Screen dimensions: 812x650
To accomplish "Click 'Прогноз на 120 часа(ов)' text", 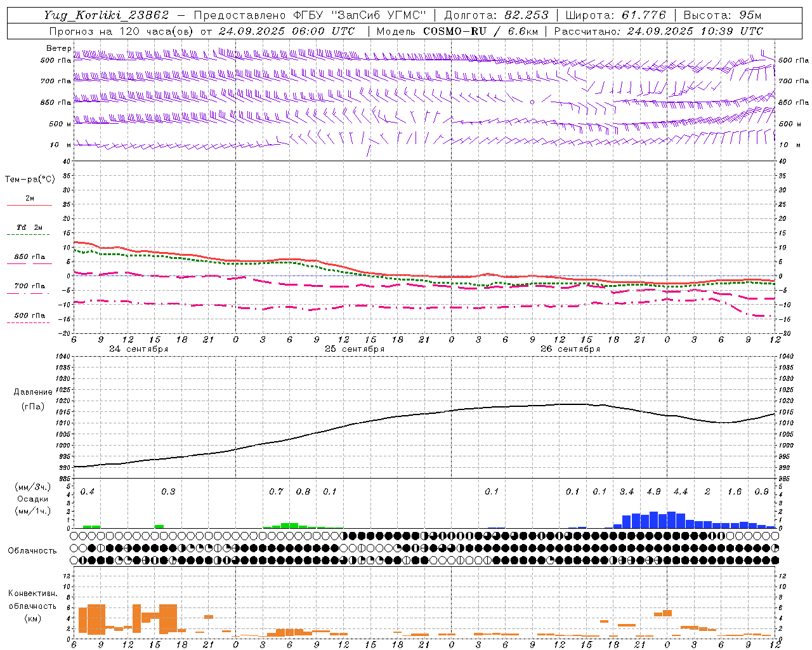I will (x=122, y=31).
